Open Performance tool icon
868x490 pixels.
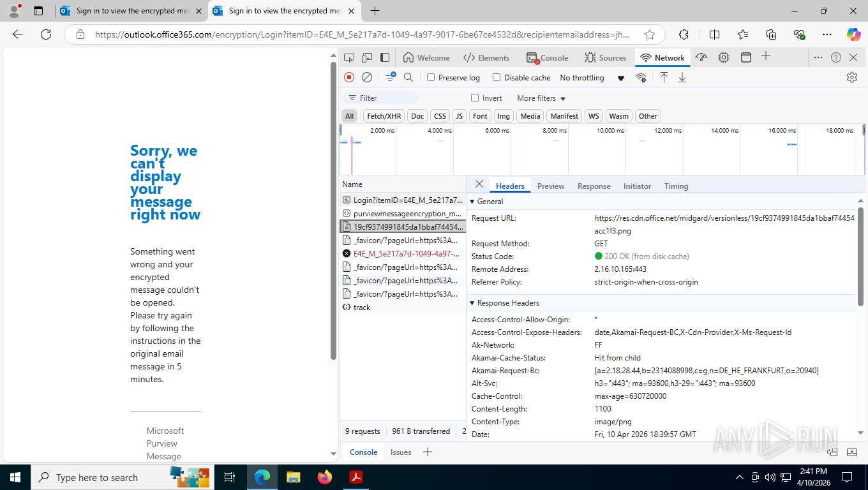pyautogui.click(x=701, y=57)
